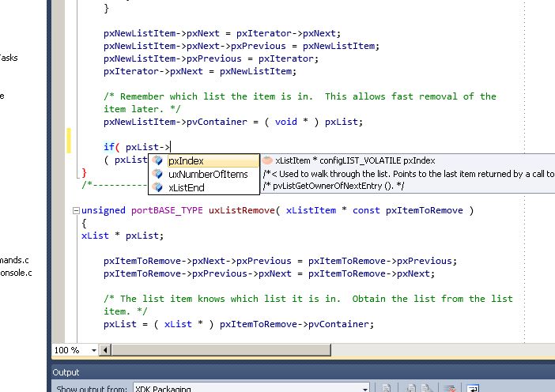Select pxIndex from the autocomplete list
Image resolution: width=555 pixels, height=392 pixels.
pyautogui.click(x=186, y=160)
